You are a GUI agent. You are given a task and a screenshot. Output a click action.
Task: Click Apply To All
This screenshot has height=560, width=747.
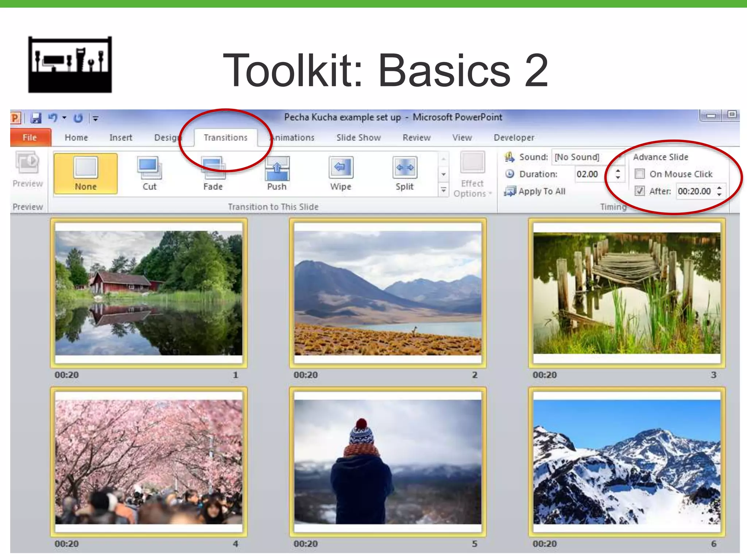pyautogui.click(x=535, y=191)
